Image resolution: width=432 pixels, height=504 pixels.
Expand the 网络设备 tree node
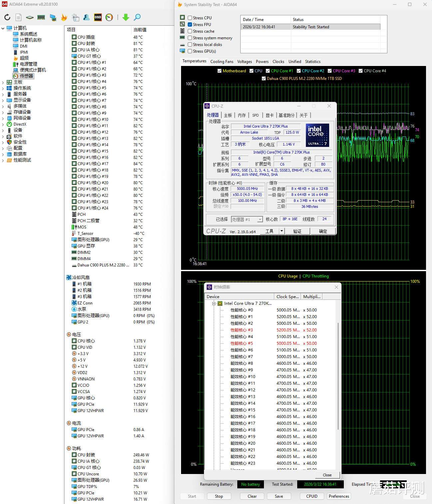click(3, 118)
